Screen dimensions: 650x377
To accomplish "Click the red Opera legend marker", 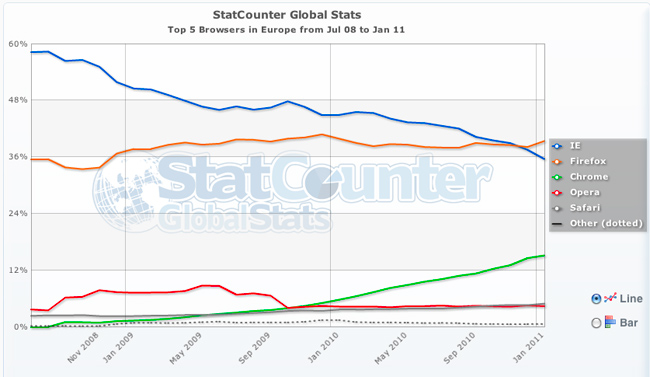I will click(558, 193).
